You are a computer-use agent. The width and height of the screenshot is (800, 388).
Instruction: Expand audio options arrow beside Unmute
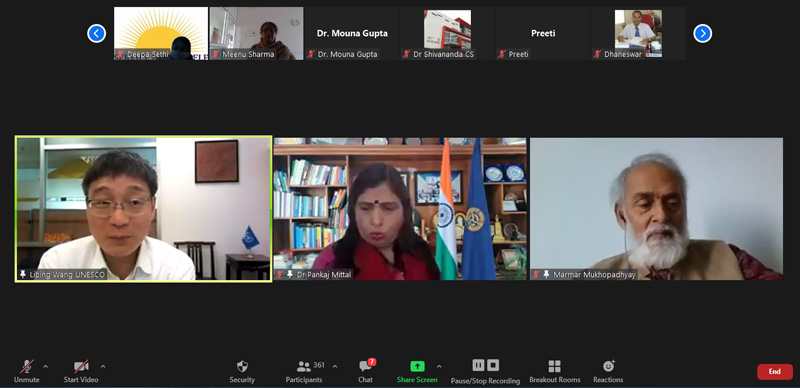[x=46, y=366]
